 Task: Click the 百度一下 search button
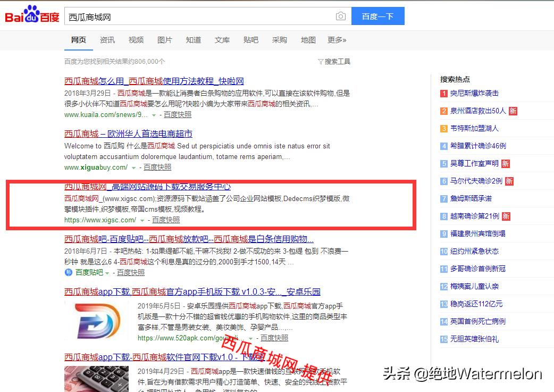coord(377,16)
